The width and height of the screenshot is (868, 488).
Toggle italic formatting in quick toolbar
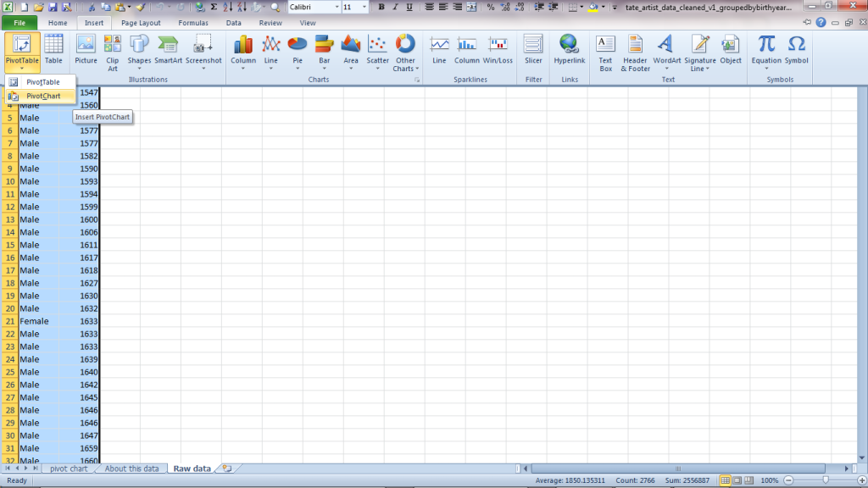click(396, 7)
